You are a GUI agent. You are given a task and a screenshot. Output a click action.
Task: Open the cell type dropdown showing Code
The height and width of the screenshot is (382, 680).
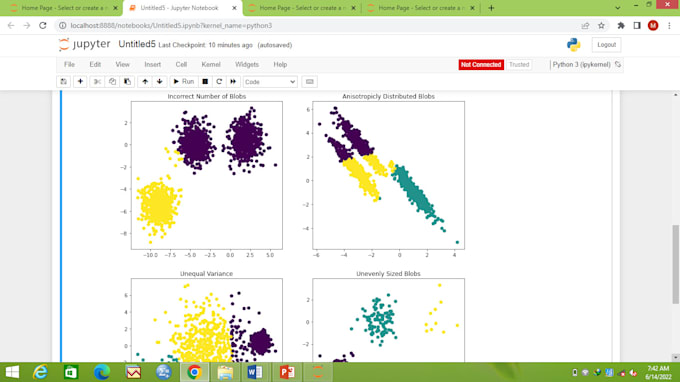point(270,82)
